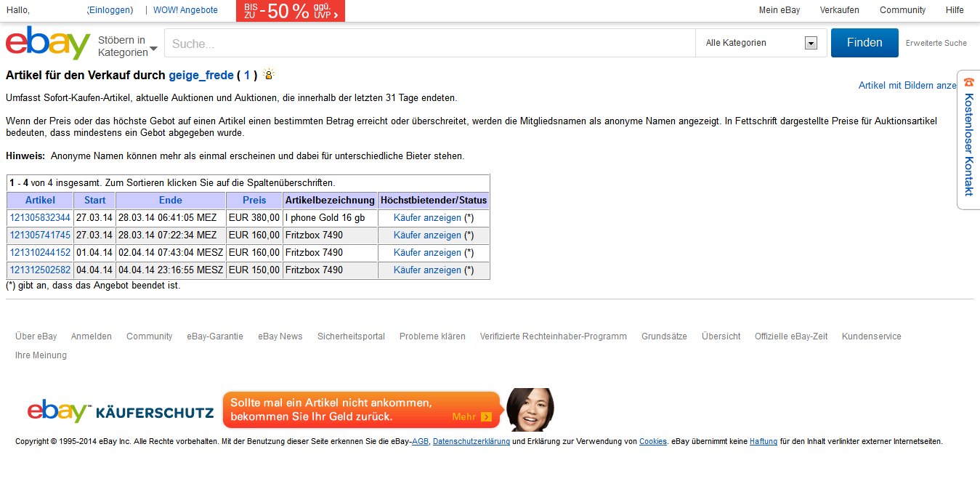Open eBay-Garantie footer link

tap(215, 336)
